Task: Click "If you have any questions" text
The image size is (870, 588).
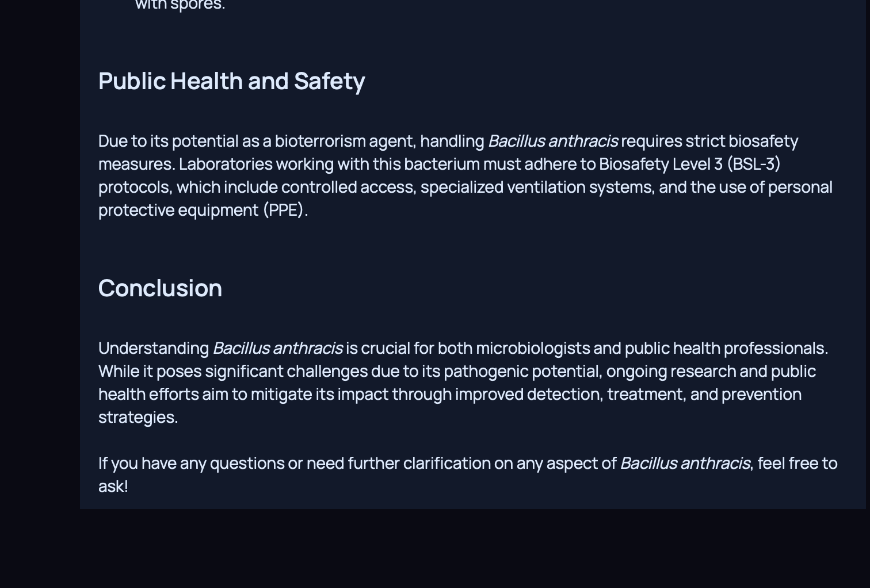Action: point(191,463)
